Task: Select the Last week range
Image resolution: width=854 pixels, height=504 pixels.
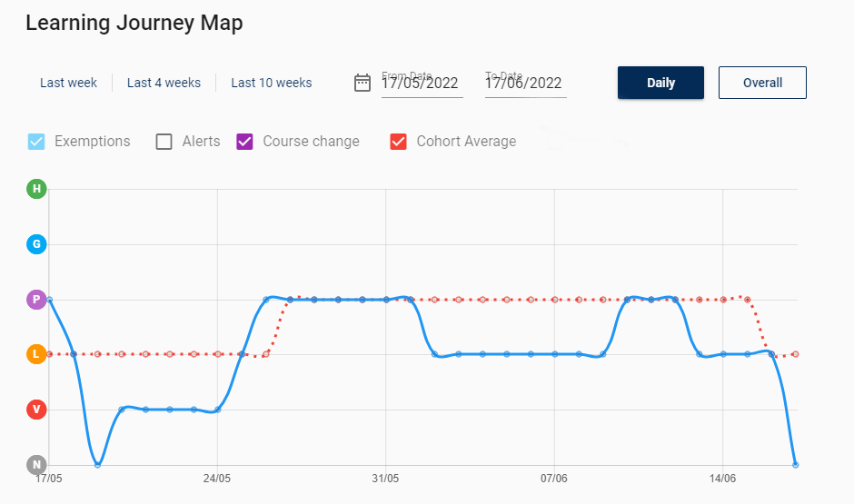Action: click(68, 83)
